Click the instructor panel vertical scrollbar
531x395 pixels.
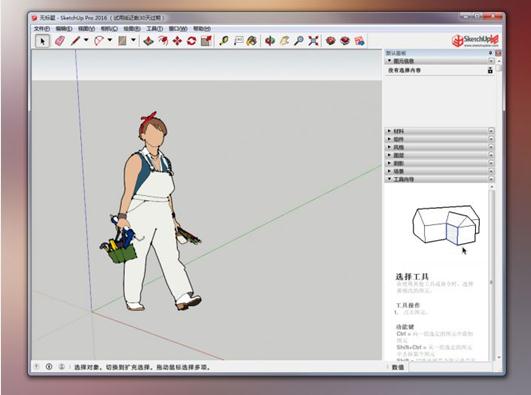(492, 274)
